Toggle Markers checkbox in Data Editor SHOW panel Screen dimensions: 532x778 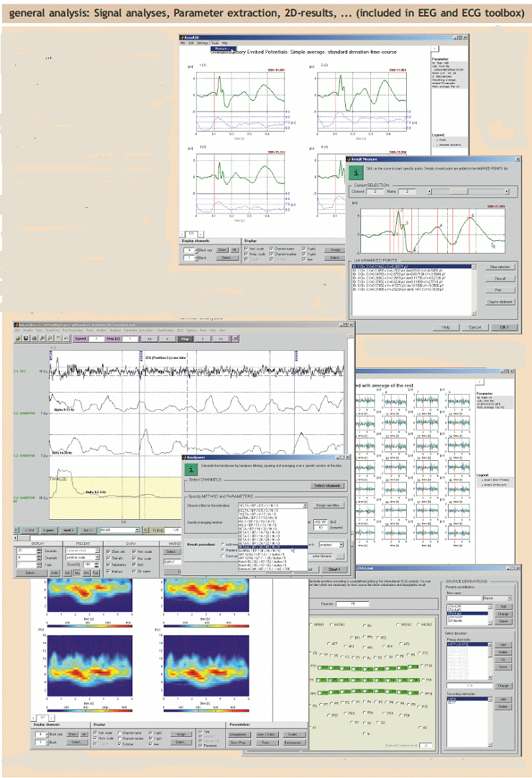point(108,571)
